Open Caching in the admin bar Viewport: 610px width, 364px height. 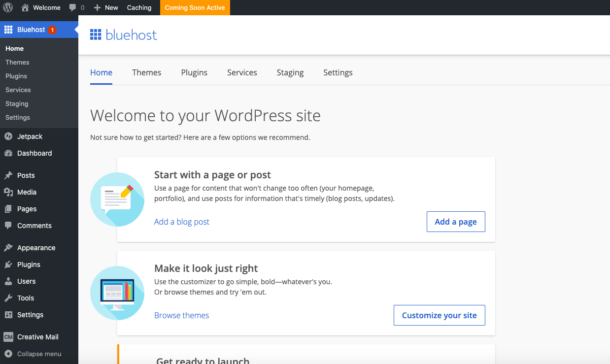pos(139,7)
